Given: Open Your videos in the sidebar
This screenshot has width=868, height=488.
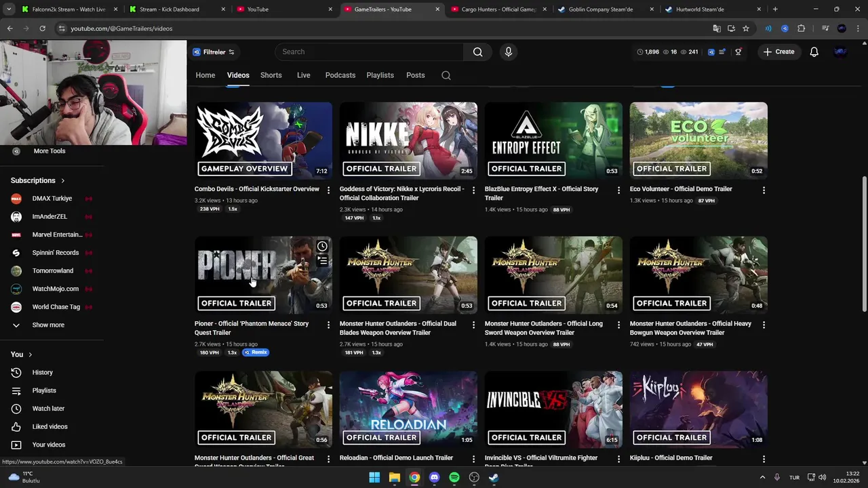Looking at the screenshot, I should 48,445.
